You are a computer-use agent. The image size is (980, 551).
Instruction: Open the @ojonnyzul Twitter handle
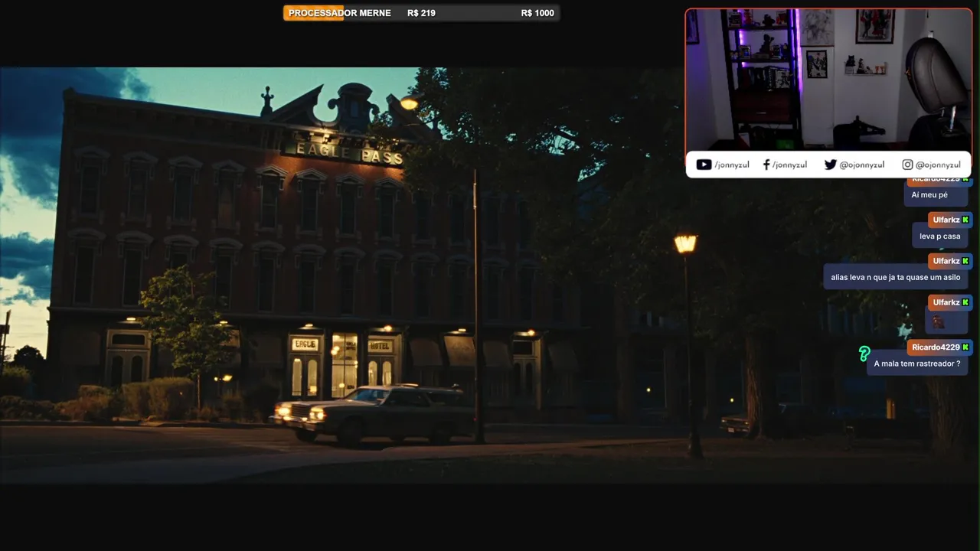tap(862, 165)
